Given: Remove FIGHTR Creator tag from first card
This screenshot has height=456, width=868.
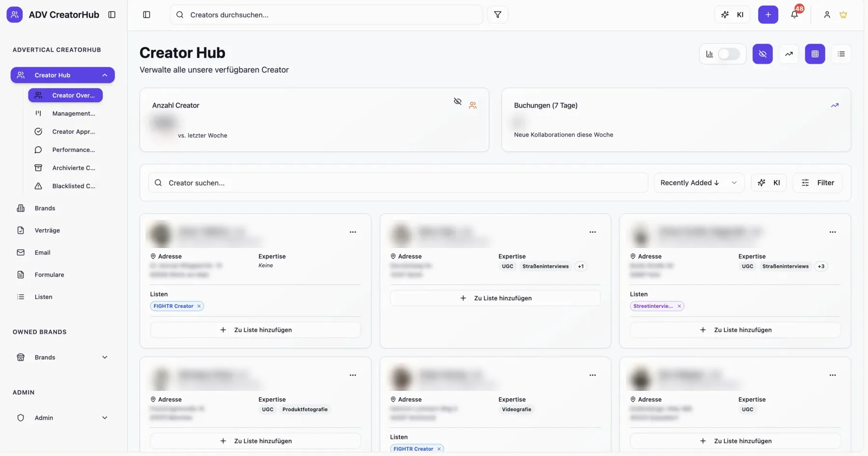Looking at the screenshot, I should pyautogui.click(x=199, y=306).
